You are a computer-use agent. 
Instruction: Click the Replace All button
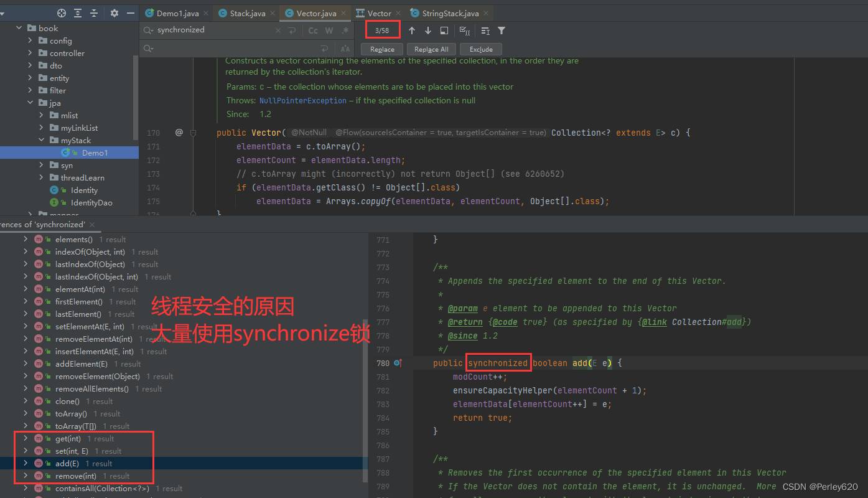(431, 49)
